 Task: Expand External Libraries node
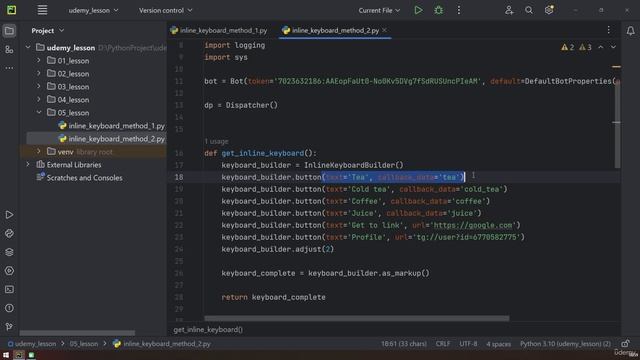28,164
